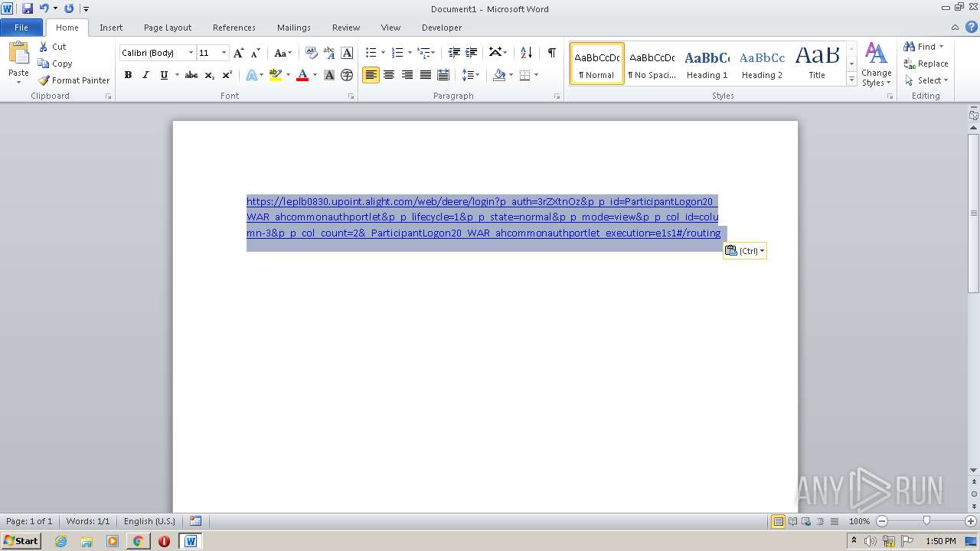Click the Find button
Viewport: 980px width, 551px height.
[x=923, y=47]
